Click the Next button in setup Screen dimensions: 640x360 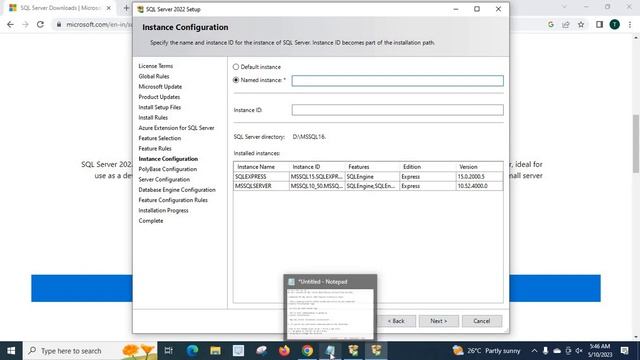(439, 321)
